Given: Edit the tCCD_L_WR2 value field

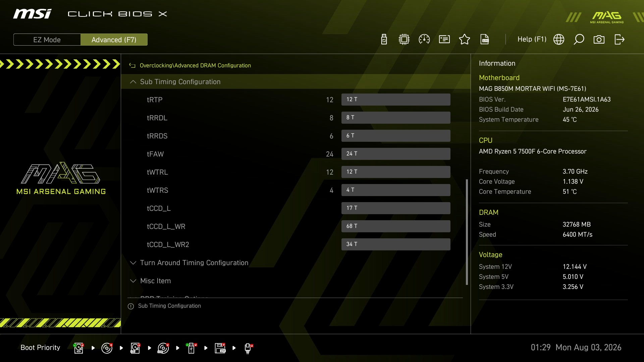Looking at the screenshot, I should click(396, 244).
